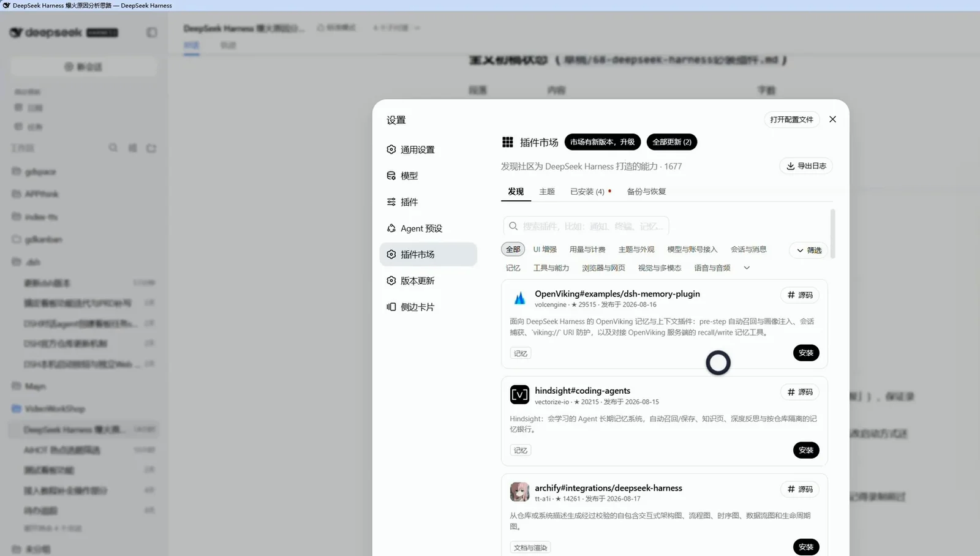Open the 插件 settings section

tap(428, 202)
